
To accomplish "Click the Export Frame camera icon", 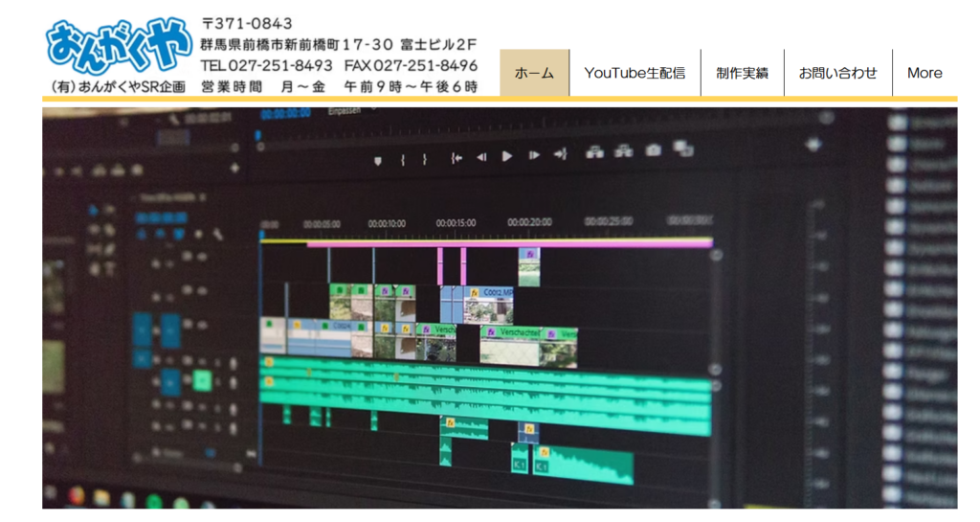I will [654, 150].
